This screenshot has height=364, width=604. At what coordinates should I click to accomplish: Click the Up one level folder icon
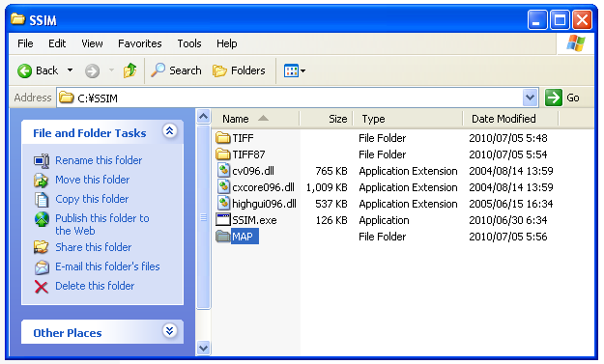(x=129, y=70)
